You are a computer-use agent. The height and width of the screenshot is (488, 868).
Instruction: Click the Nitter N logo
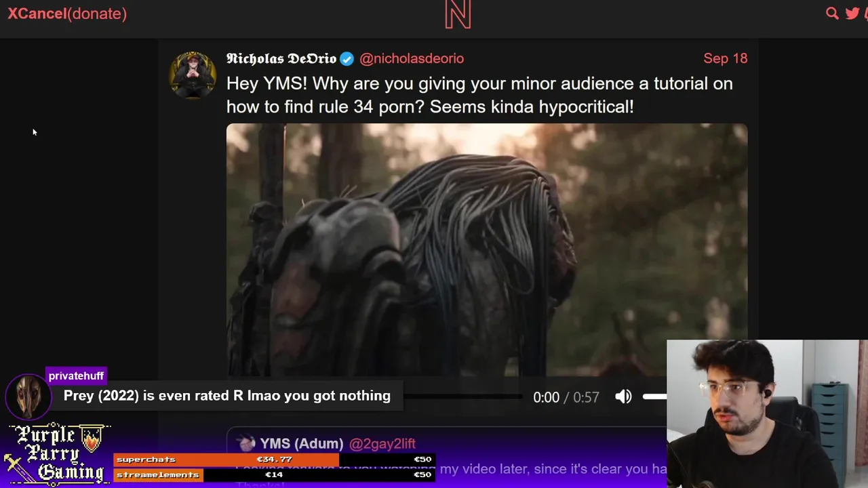point(458,14)
